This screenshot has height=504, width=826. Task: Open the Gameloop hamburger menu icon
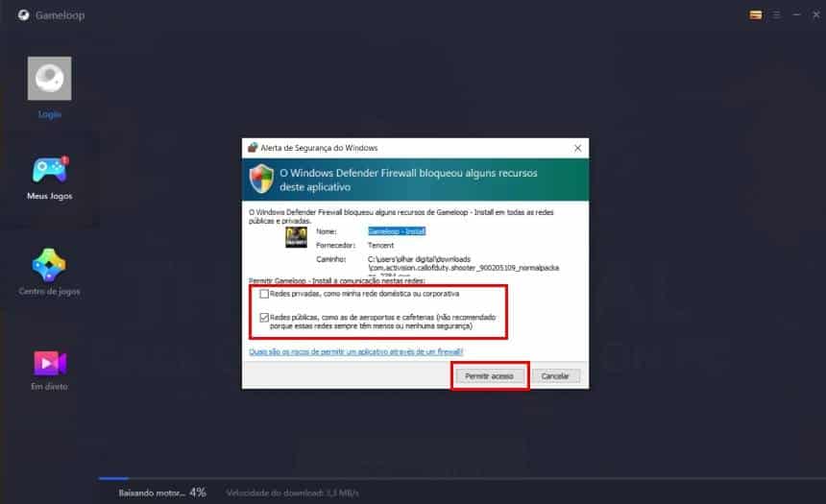(776, 15)
